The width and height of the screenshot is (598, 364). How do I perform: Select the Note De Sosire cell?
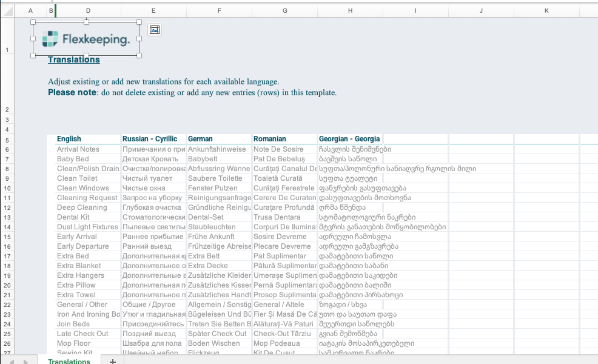[x=285, y=149]
